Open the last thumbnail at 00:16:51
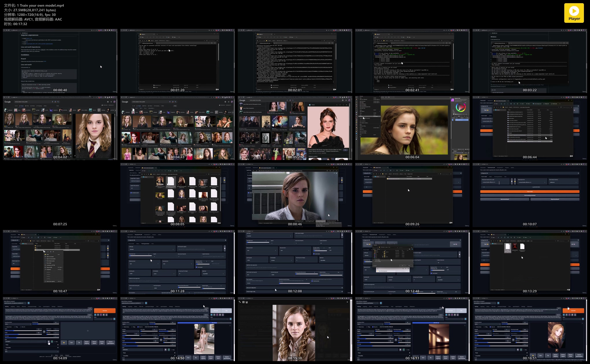The height and width of the screenshot is (364, 590). (530, 329)
